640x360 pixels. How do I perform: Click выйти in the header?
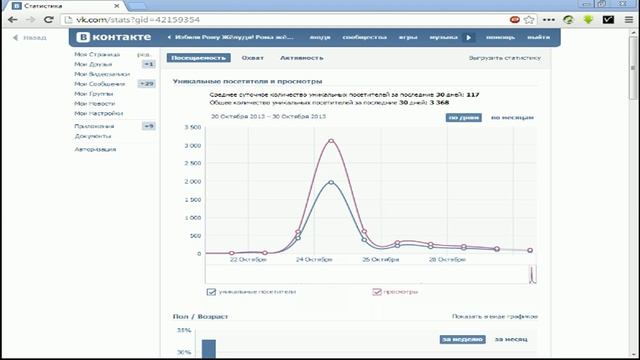point(538,37)
